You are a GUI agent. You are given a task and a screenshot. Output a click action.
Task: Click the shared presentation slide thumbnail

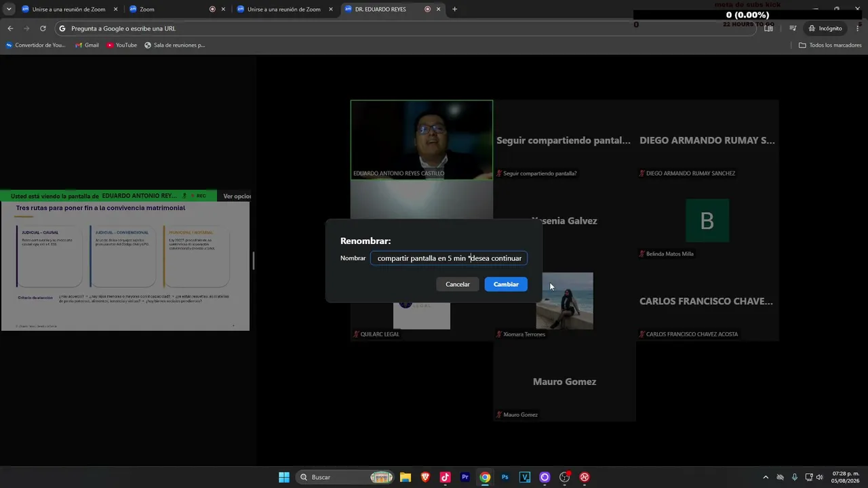[x=125, y=266]
